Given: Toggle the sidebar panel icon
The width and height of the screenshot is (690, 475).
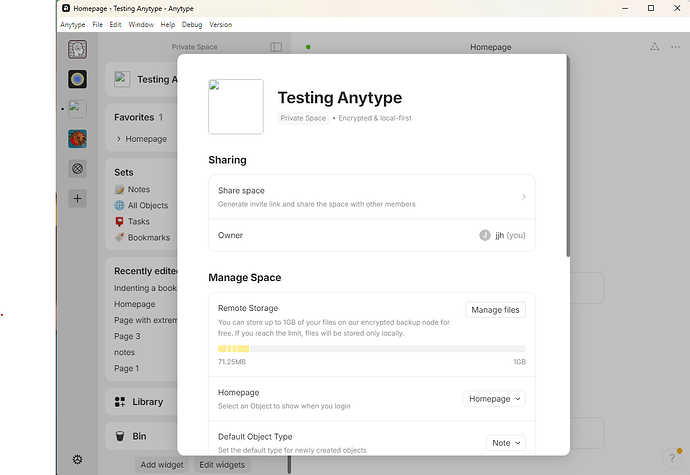Looking at the screenshot, I should [276, 47].
